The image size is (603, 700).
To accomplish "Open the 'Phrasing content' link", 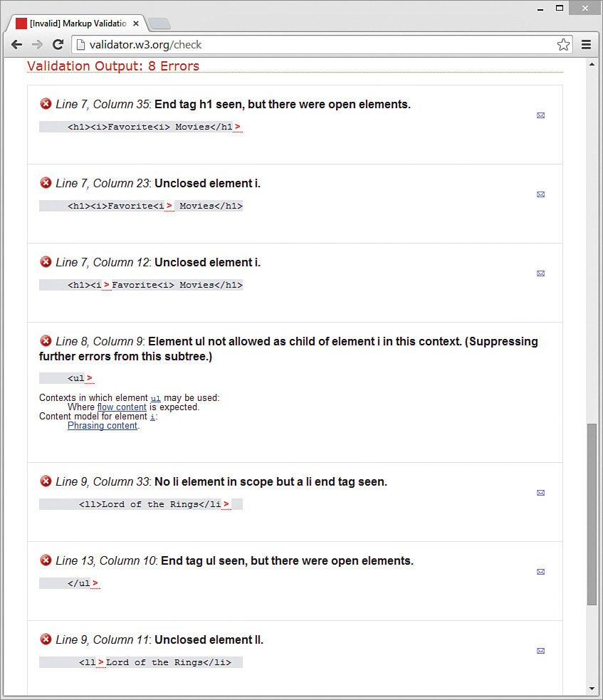I will 102,425.
